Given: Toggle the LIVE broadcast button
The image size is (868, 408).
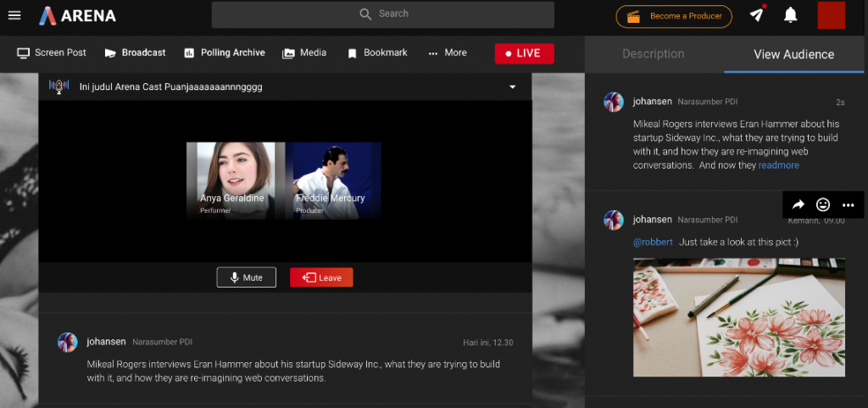Looking at the screenshot, I should coord(524,53).
